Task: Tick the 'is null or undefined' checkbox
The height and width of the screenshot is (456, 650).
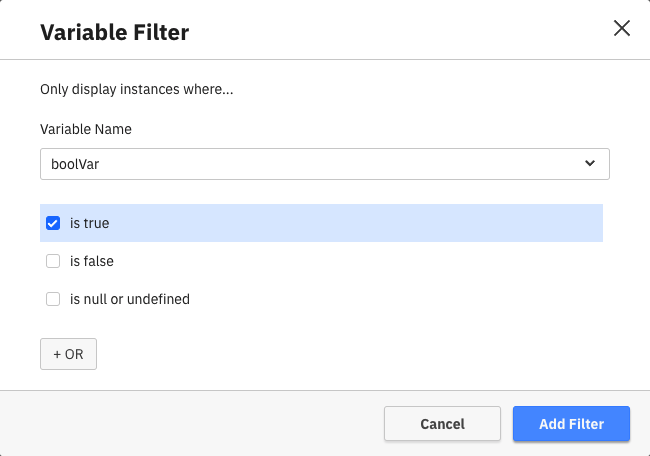Action: [53, 299]
